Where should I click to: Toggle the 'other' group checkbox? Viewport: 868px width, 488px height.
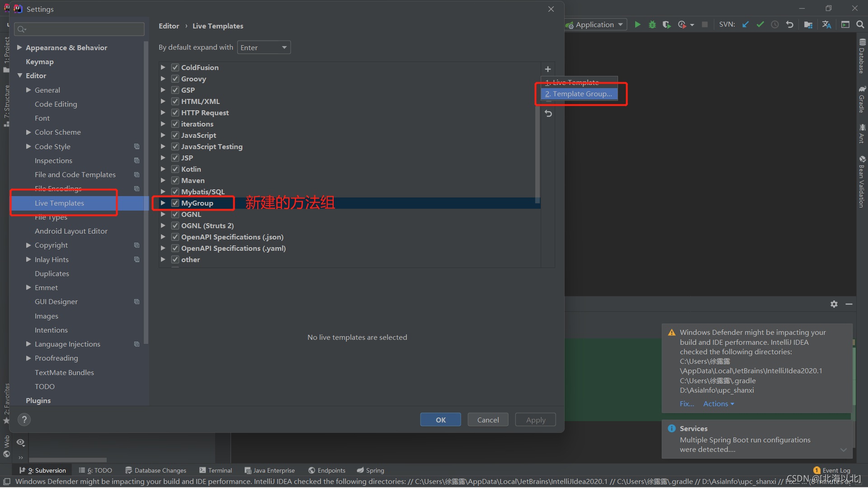(x=175, y=259)
